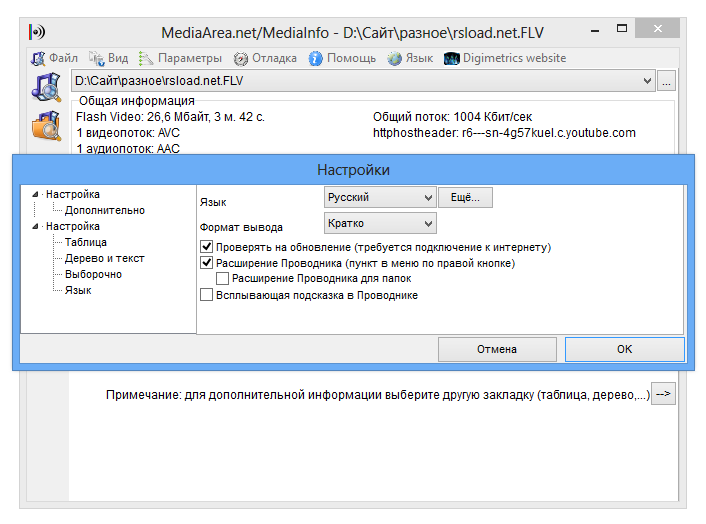Click the Параметры menu icon
706x524 pixels.
(x=146, y=59)
